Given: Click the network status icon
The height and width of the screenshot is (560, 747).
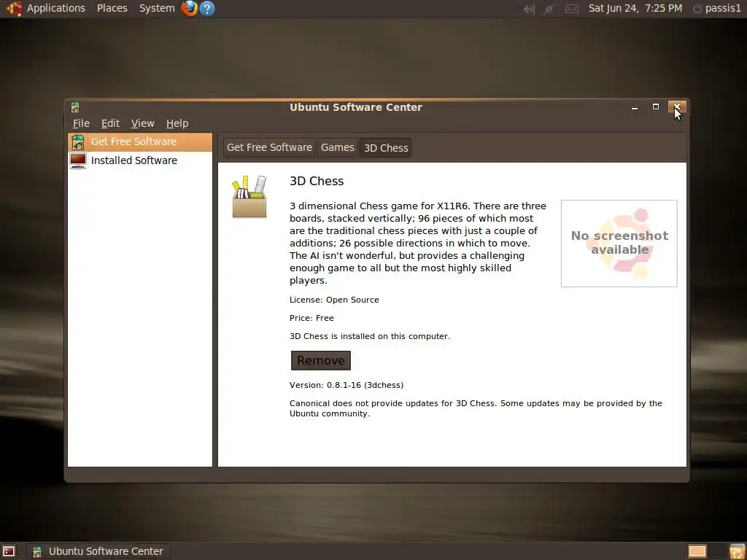Looking at the screenshot, I should (x=549, y=9).
